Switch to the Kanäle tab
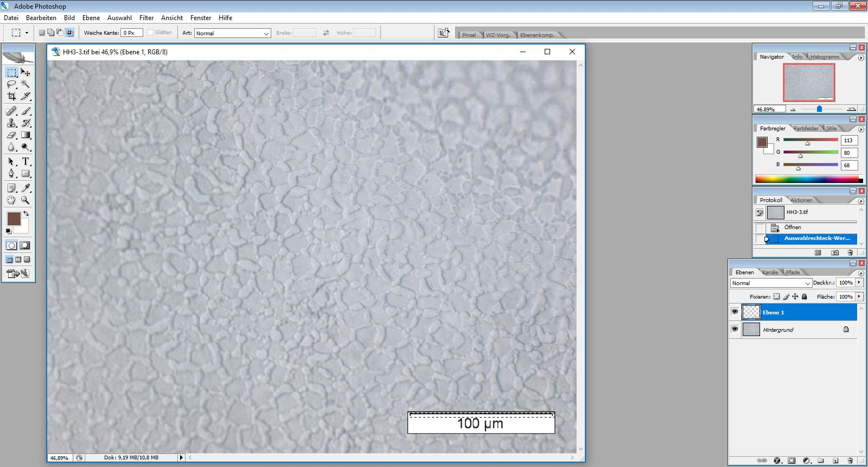 pos(770,272)
